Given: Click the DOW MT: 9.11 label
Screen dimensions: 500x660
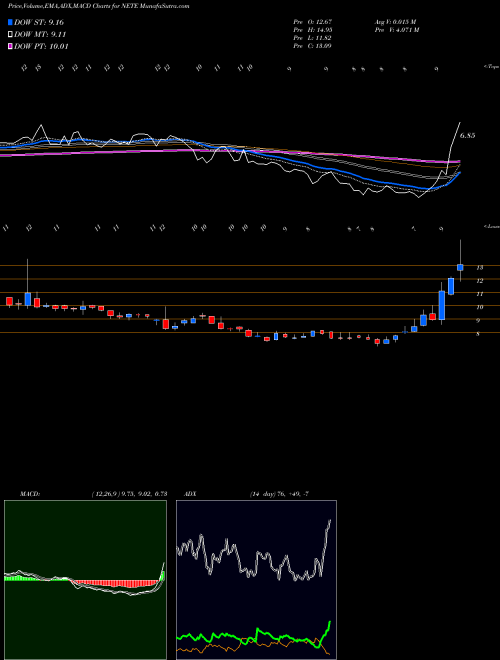Looking at the screenshot, I should pos(40,35).
